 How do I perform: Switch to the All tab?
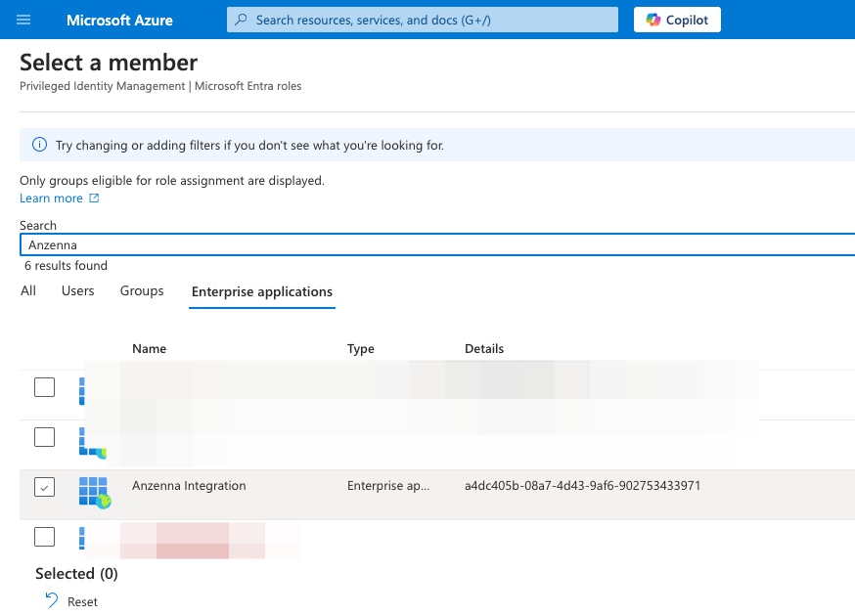click(x=28, y=291)
